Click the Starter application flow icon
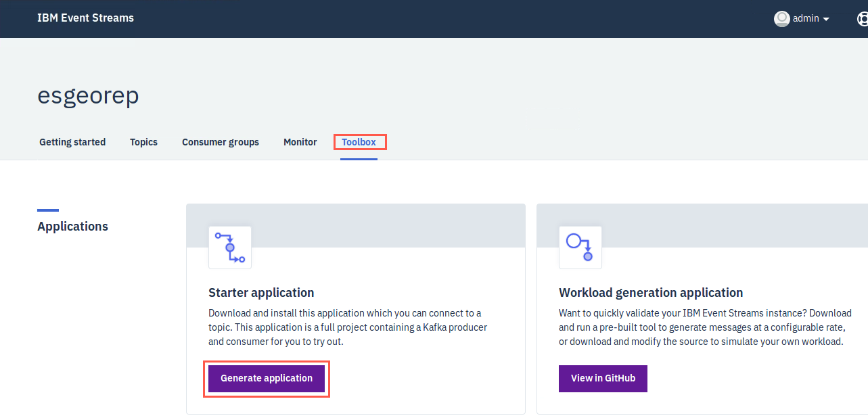 (230, 248)
